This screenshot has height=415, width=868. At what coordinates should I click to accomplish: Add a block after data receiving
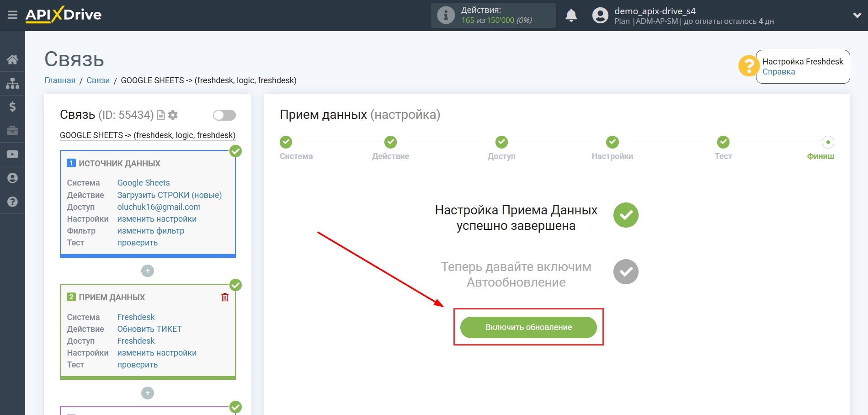tap(148, 393)
